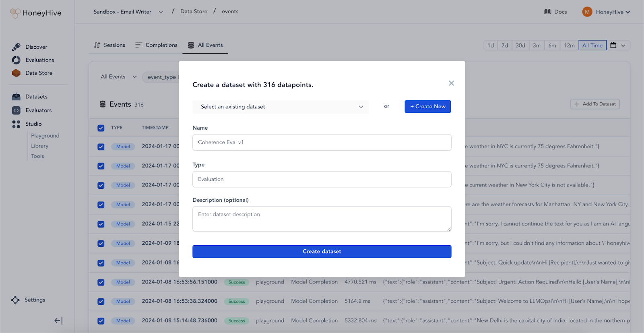Click the 5164.2 ms duration cell

point(357,301)
